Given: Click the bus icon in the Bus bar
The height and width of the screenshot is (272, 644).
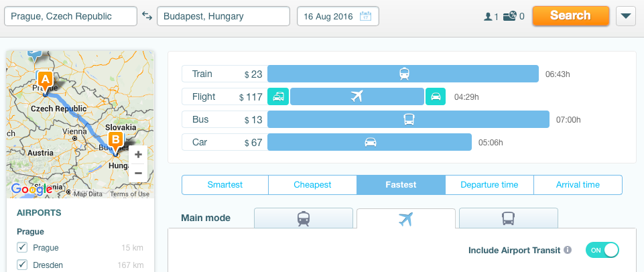Looking at the screenshot, I should (x=409, y=119).
